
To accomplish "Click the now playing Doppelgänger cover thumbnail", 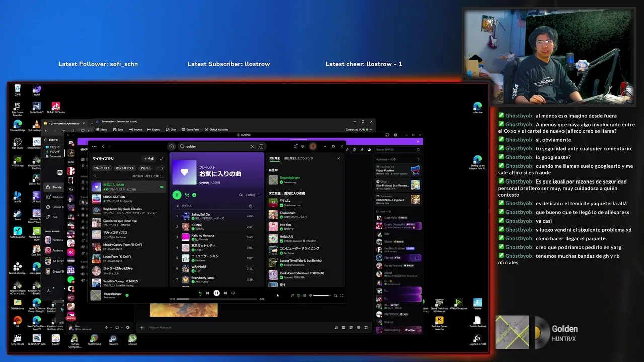I will [x=96, y=295].
